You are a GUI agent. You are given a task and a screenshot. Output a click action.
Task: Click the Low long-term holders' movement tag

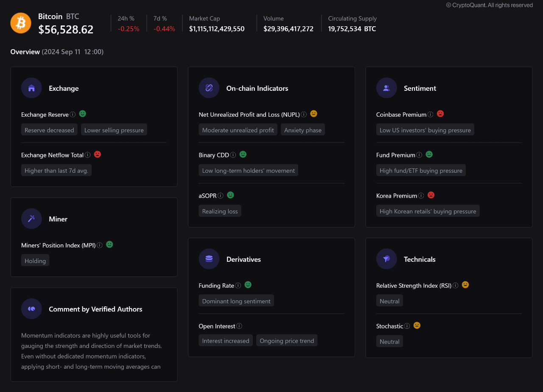pyautogui.click(x=249, y=171)
